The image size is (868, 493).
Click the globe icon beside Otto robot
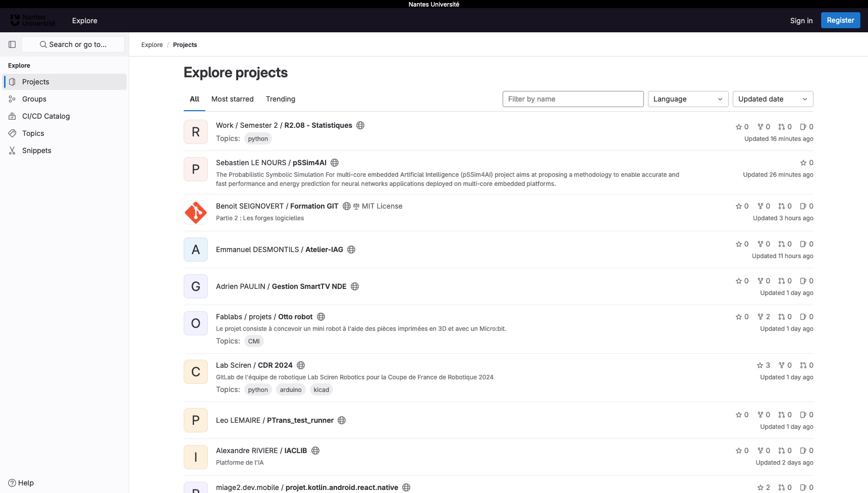pyautogui.click(x=321, y=317)
